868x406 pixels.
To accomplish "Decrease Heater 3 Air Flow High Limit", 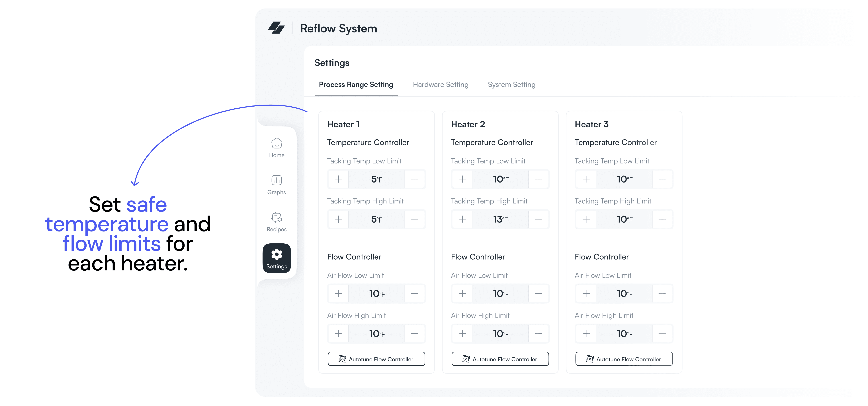I will (662, 334).
